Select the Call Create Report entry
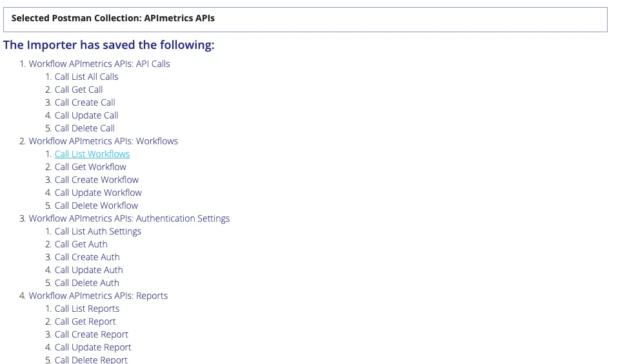The width and height of the screenshot is (618, 364). 92,334
